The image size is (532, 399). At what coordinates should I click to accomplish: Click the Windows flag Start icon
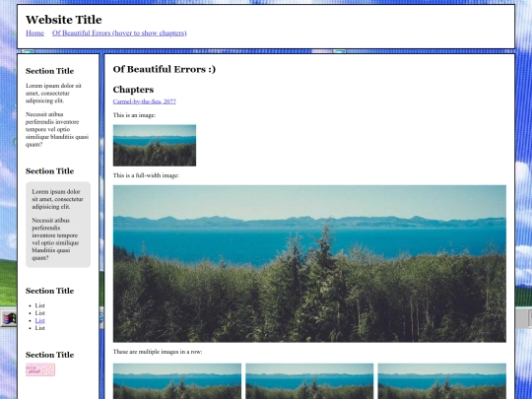tap(9, 318)
